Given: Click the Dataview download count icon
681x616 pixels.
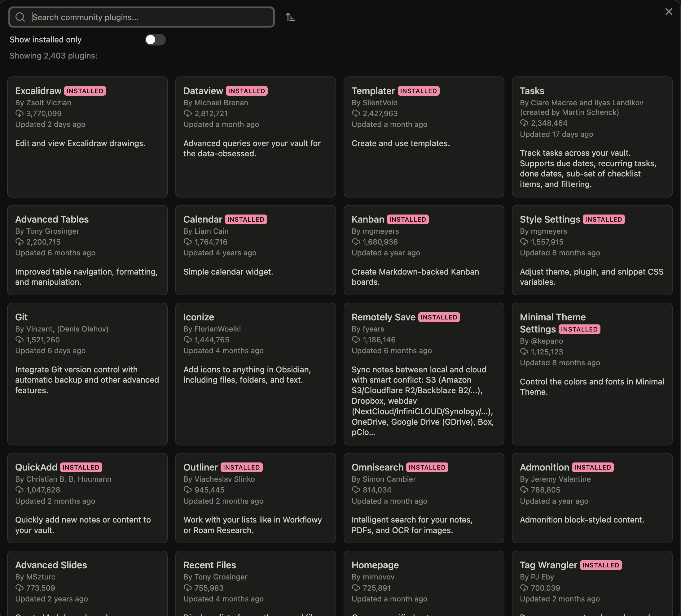Looking at the screenshot, I should [x=188, y=113].
